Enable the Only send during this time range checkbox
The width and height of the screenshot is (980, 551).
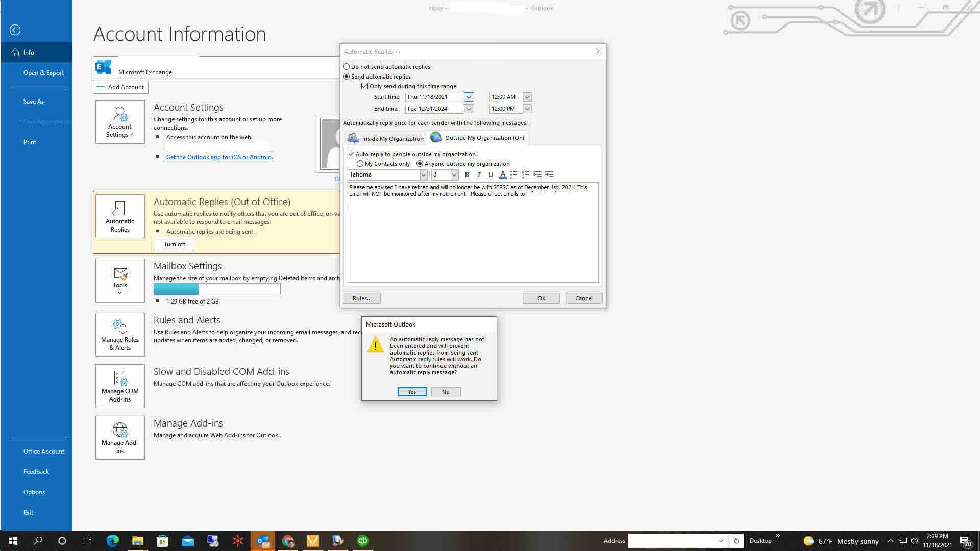coord(365,86)
